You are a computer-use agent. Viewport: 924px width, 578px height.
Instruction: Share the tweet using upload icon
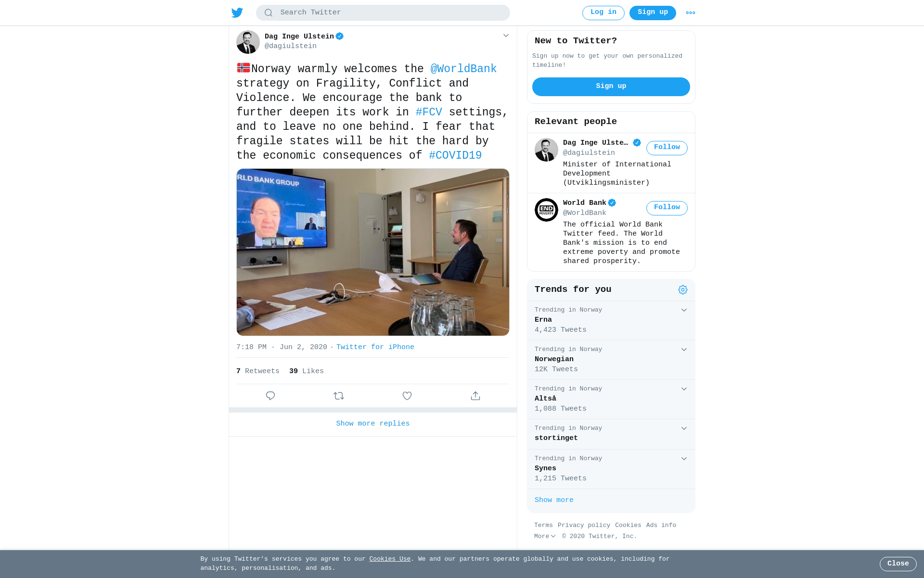click(475, 396)
